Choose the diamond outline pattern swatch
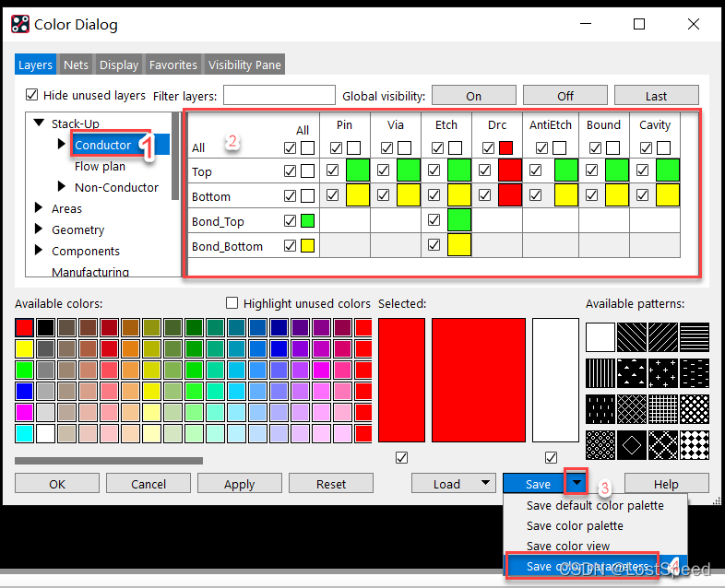Viewport: 725px width, 588px height. click(x=632, y=445)
